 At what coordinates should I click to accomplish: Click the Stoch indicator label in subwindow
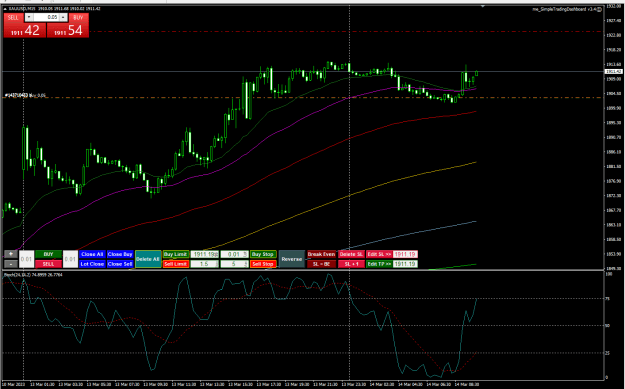33,275
